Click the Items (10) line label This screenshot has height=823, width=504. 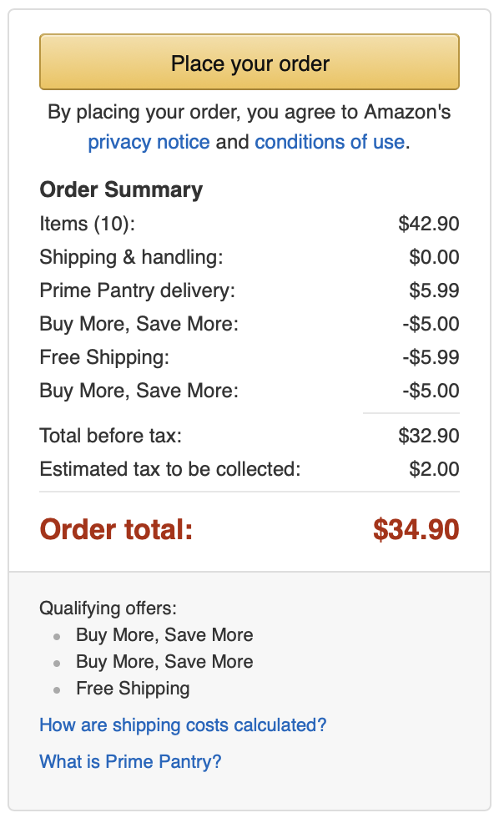point(88,225)
